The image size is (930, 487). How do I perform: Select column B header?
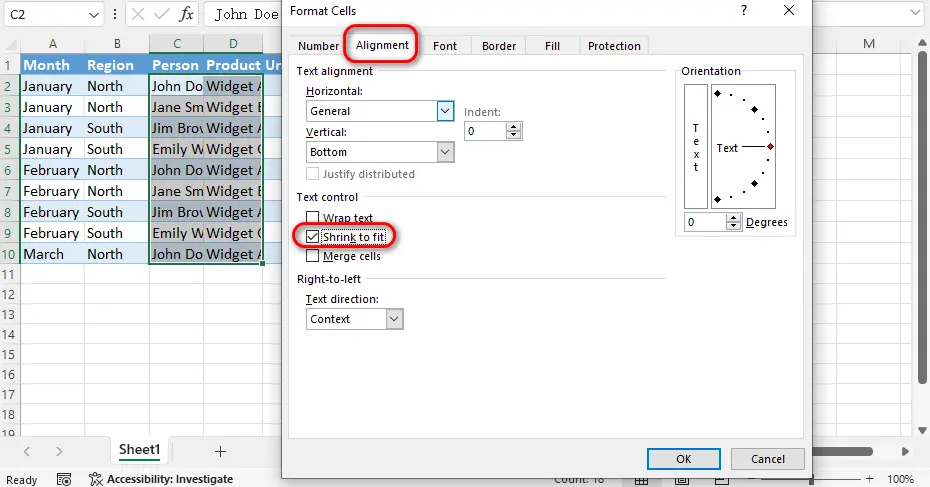[117, 43]
